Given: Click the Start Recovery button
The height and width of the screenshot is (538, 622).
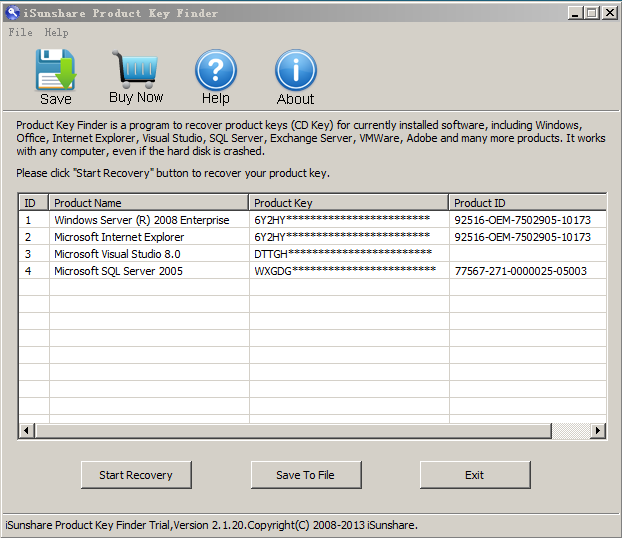Looking at the screenshot, I should coord(136,475).
